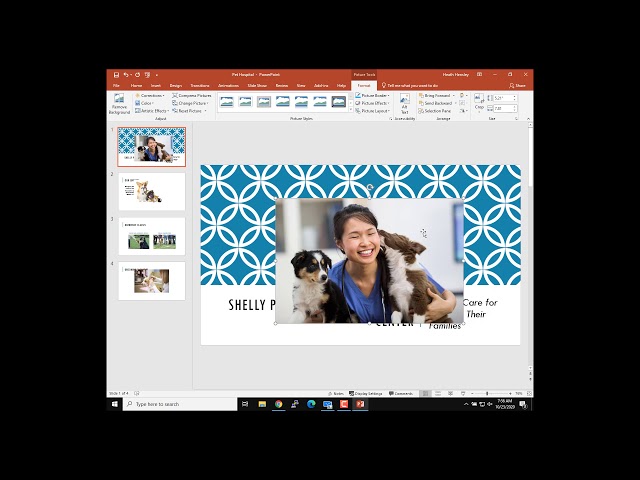640x480 pixels.
Task: Switch to the View tab
Action: [301, 86]
